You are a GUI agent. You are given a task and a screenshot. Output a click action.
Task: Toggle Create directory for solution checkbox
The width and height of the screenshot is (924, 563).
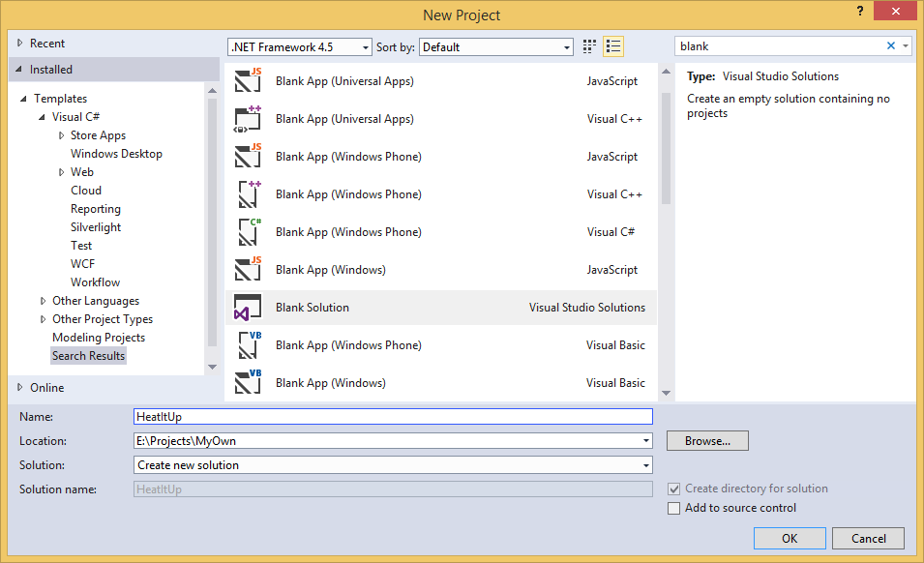[x=673, y=489]
